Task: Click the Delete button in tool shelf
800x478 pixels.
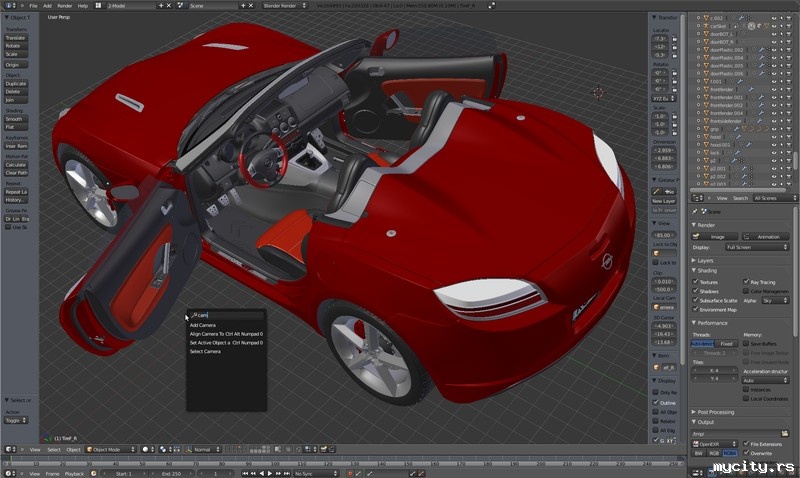Action: pos(16,92)
